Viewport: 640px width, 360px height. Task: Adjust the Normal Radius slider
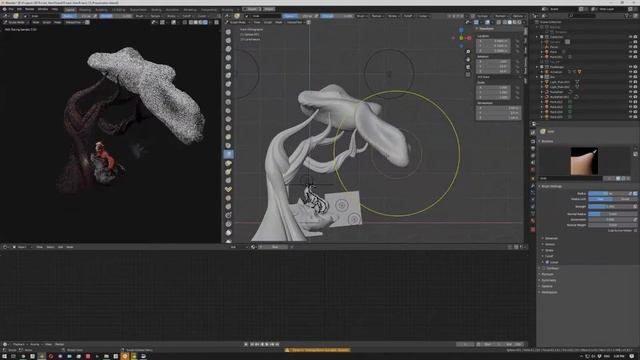pyautogui.click(x=613, y=214)
